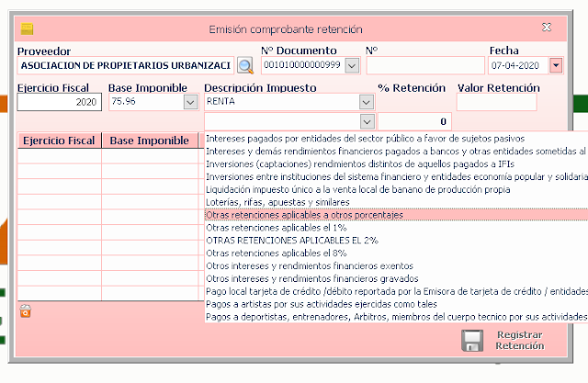588x383 pixels.
Task: Select 'Otras retenciones aplicables el 1%'
Action: click(x=396, y=228)
